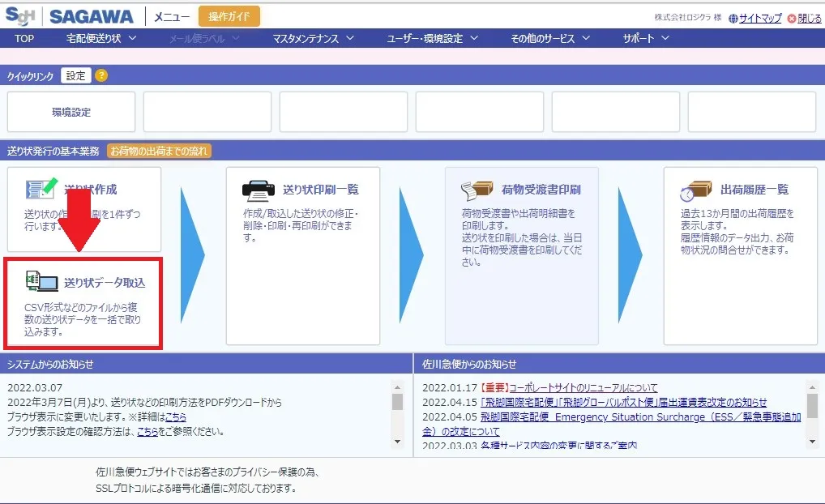This screenshot has width=825, height=504.
Task: Click the 送り状データ取込 computer icon
Action: tap(41, 281)
